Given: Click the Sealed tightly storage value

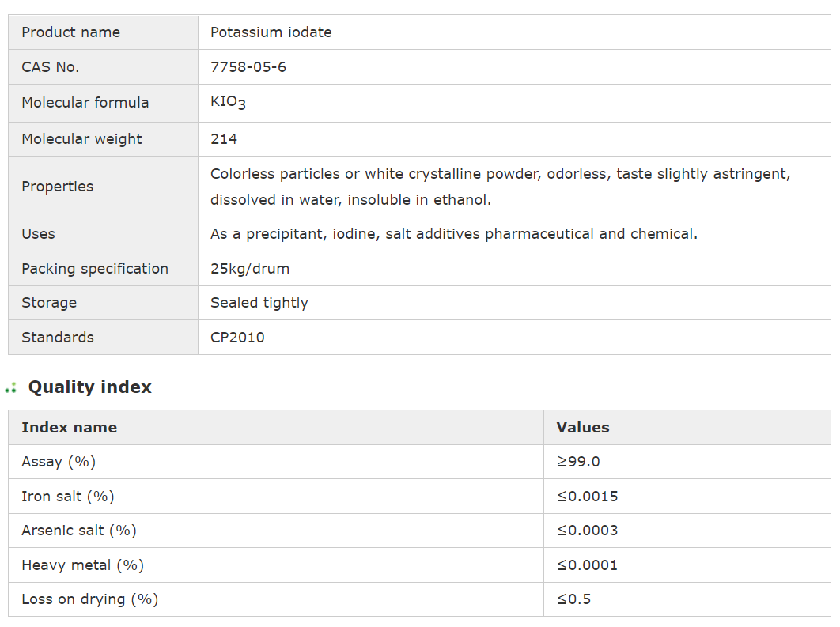Looking at the screenshot, I should (259, 303).
